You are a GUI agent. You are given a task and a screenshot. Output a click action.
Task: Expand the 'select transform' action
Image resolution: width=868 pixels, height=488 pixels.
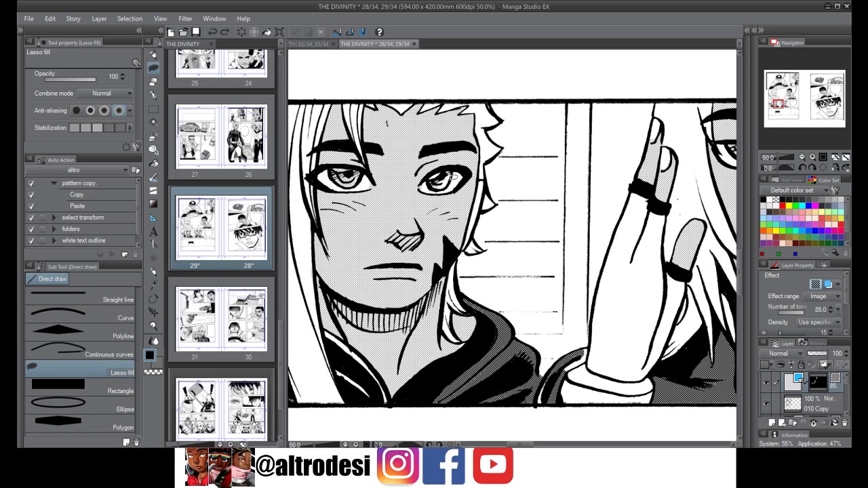54,218
